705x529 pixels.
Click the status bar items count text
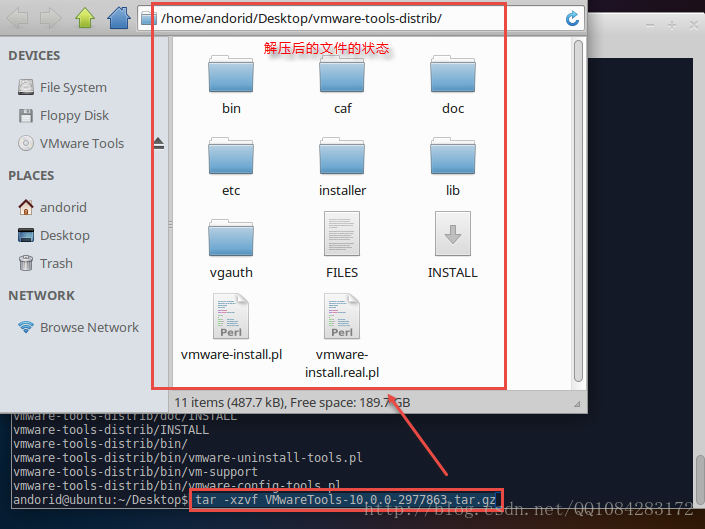coord(292,402)
